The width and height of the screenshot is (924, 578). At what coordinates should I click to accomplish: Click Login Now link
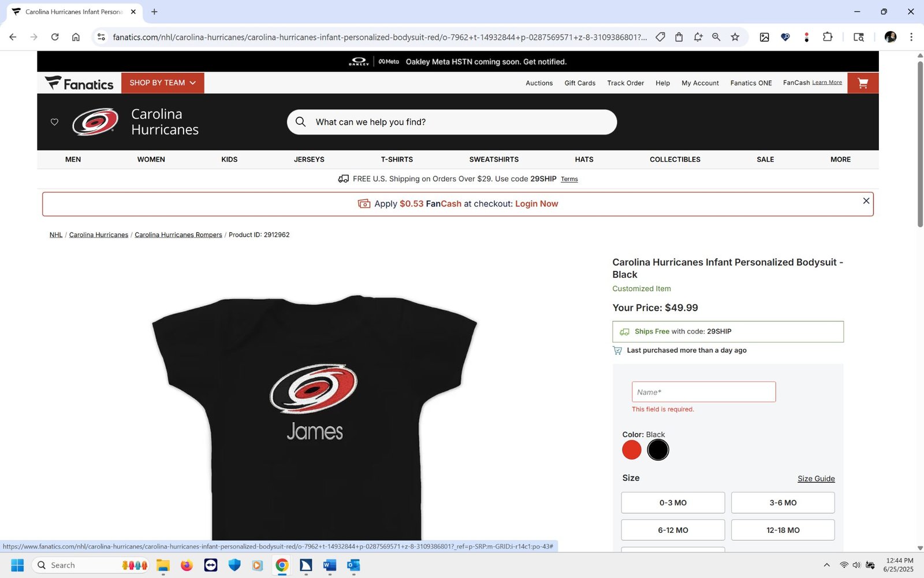[536, 204]
